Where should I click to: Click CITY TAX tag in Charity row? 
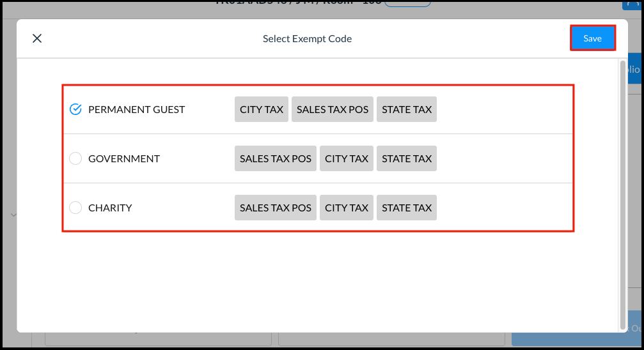click(347, 208)
